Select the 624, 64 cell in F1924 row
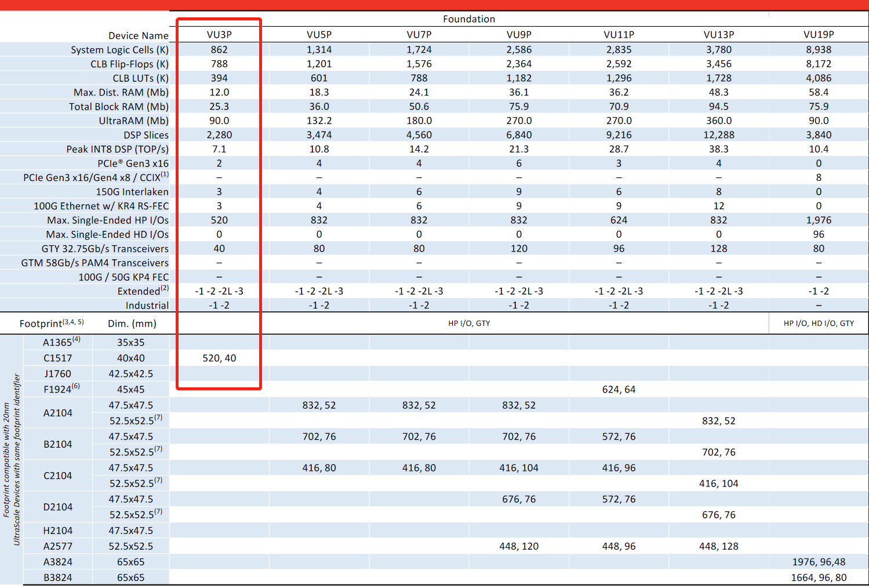 (619, 390)
